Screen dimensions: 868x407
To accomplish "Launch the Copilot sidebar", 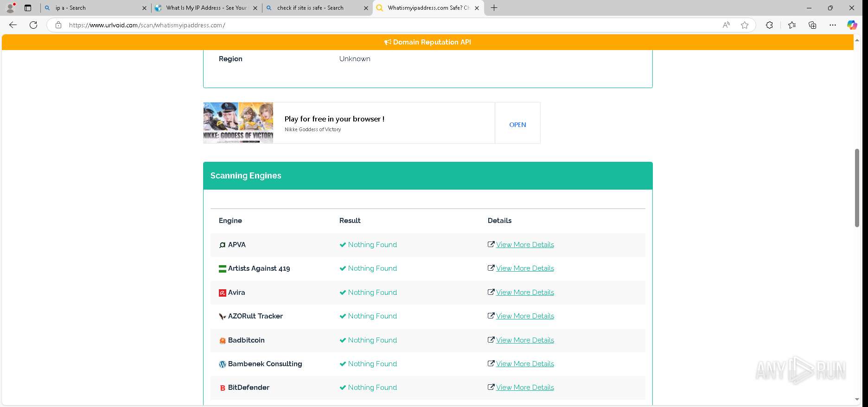I will (852, 25).
